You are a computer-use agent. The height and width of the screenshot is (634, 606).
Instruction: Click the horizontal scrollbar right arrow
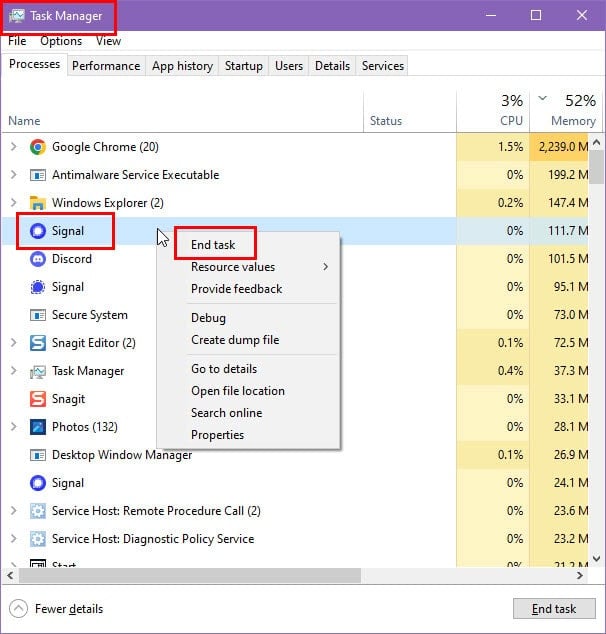click(x=580, y=575)
